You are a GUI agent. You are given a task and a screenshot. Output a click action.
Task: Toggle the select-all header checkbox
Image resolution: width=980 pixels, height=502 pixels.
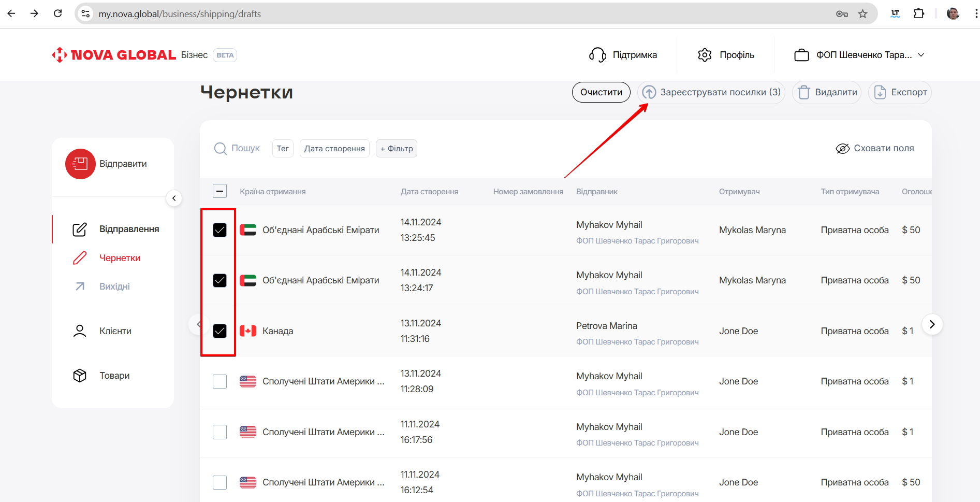[x=220, y=191]
